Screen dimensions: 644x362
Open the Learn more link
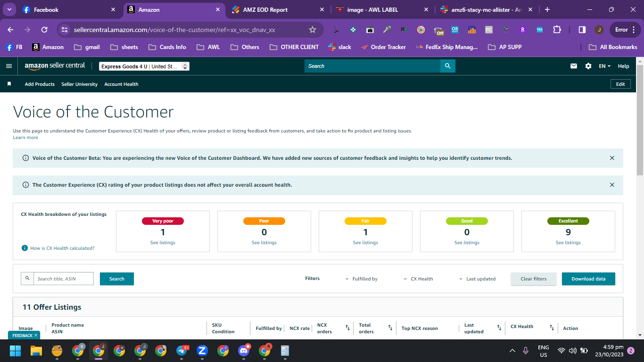point(25,137)
